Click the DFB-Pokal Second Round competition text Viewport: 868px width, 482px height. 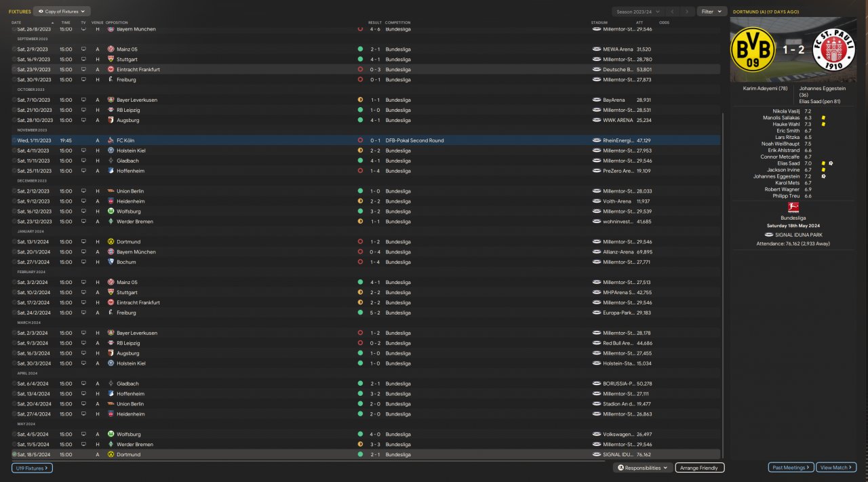click(x=415, y=140)
